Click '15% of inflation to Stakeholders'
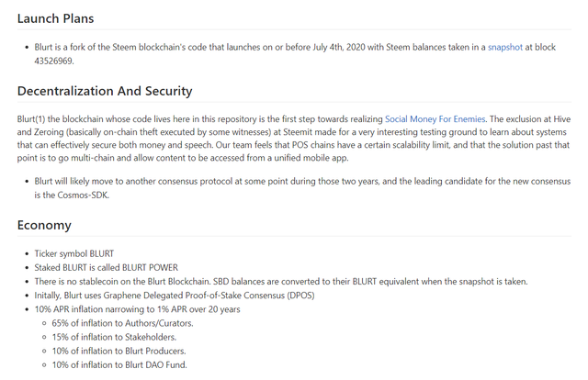The height and width of the screenshot is (380, 588). point(114,337)
